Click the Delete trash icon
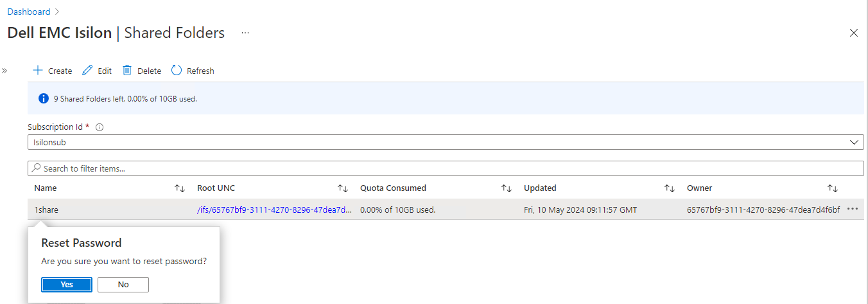 point(127,71)
